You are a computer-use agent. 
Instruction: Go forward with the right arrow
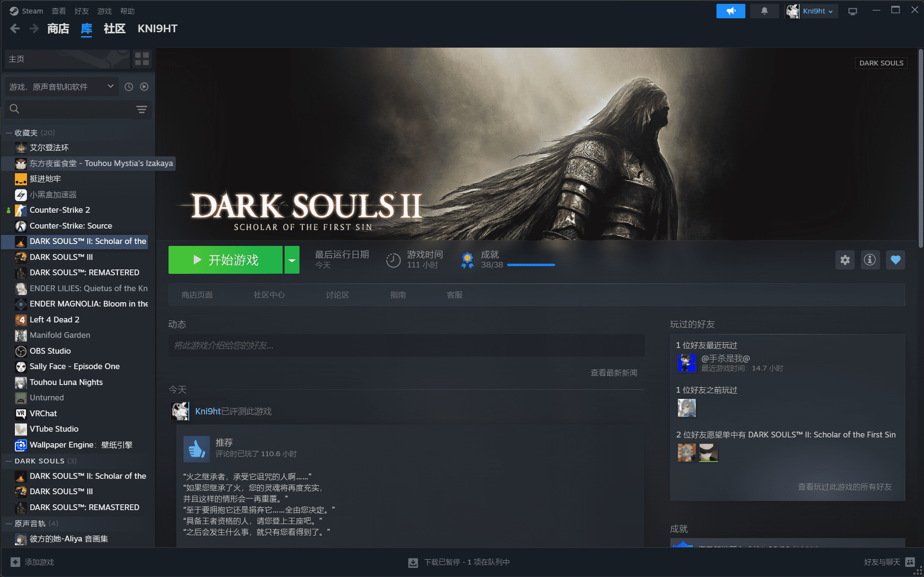(x=34, y=29)
